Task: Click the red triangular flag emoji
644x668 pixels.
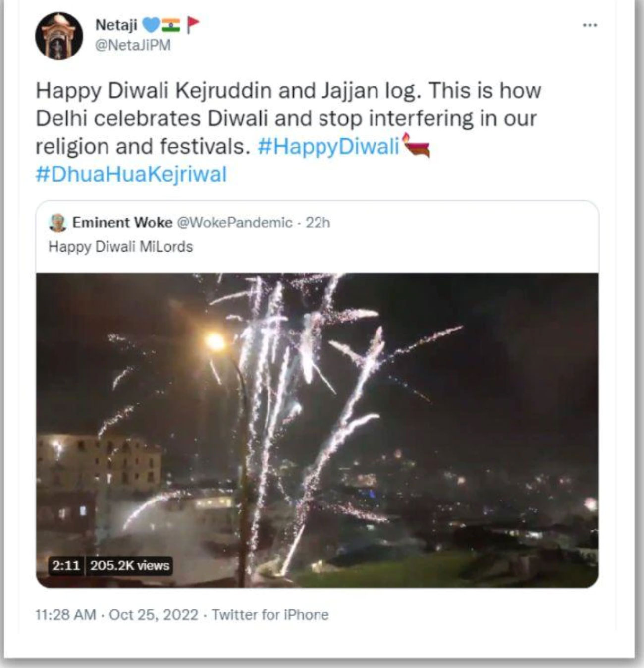Action: (193, 24)
